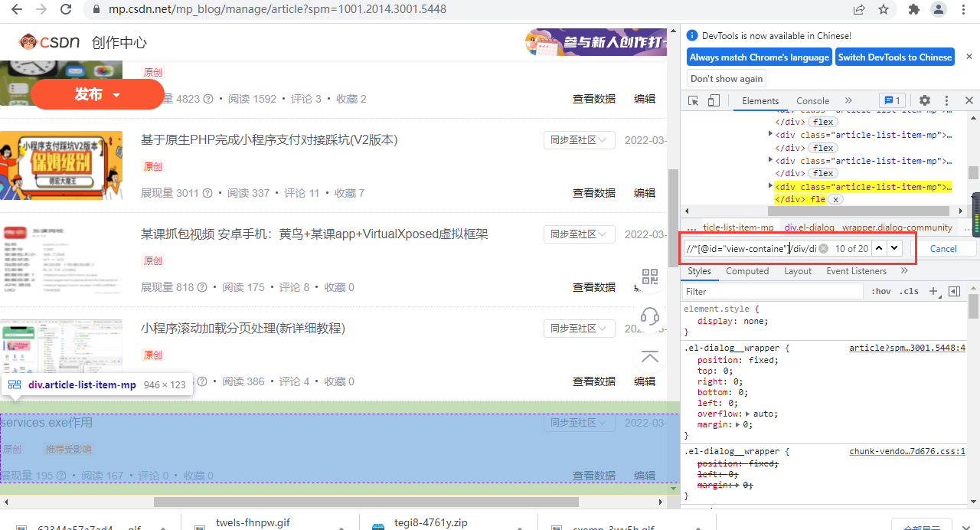This screenshot has height=530, width=980.
Task: Expand margin property in first .el-dialog__wrapper rule
Action: pyautogui.click(x=738, y=424)
